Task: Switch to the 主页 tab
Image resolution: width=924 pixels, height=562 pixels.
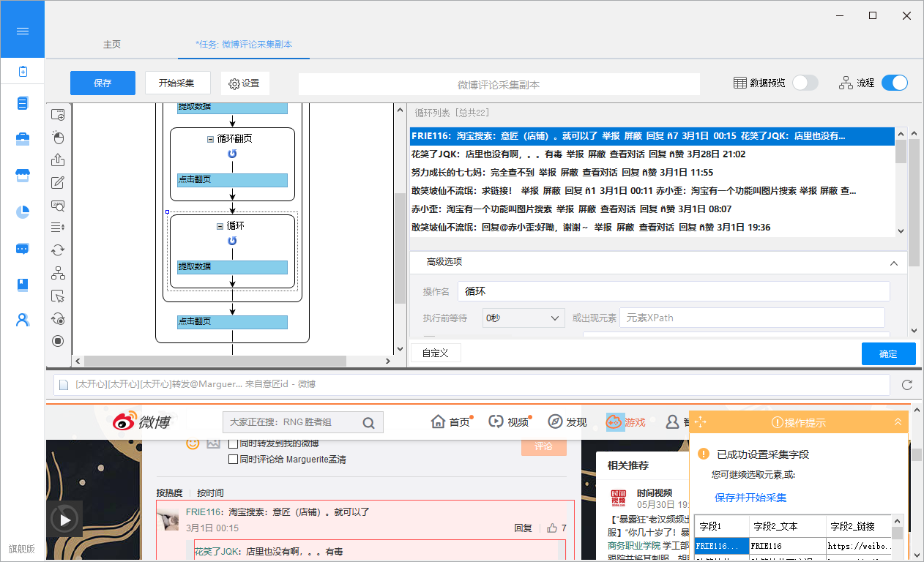Action: point(112,44)
